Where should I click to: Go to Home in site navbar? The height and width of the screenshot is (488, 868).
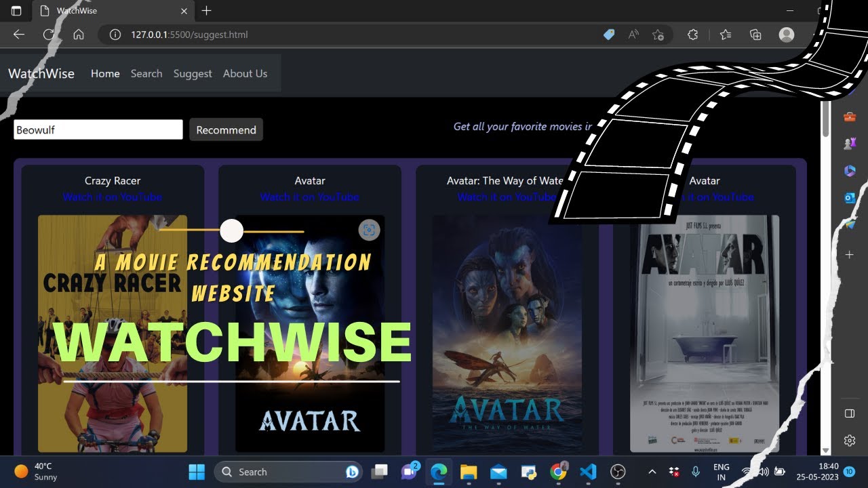click(x=105, y=73)
